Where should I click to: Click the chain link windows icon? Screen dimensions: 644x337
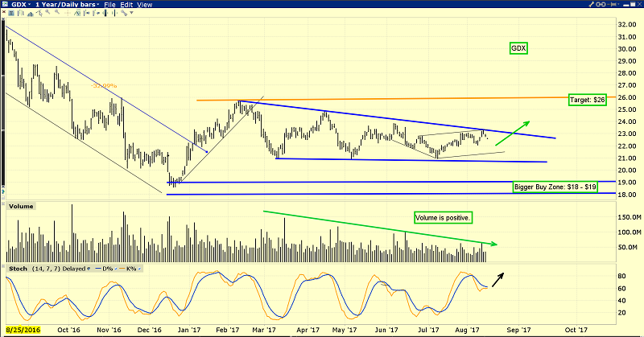(601, 4)
